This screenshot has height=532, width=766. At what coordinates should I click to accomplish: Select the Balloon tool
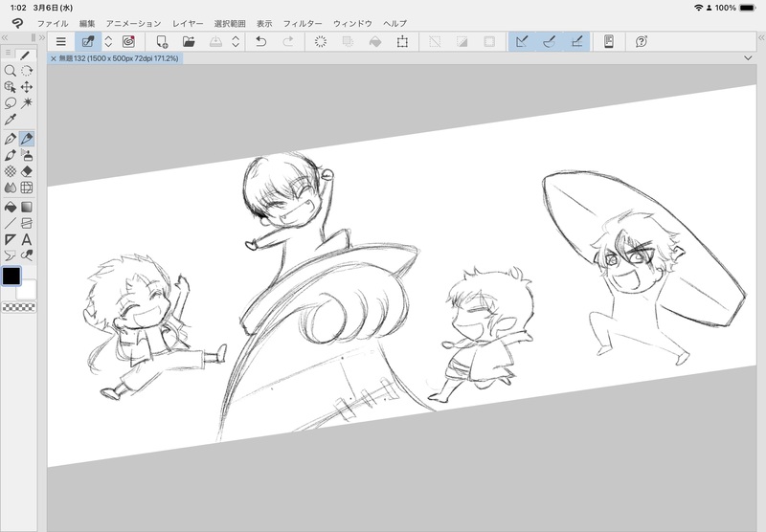(10, 255)
